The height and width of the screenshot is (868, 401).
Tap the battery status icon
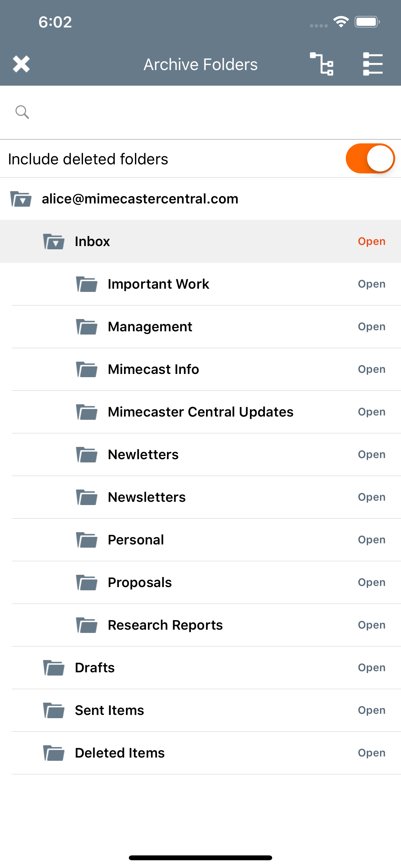click(367, 22)
